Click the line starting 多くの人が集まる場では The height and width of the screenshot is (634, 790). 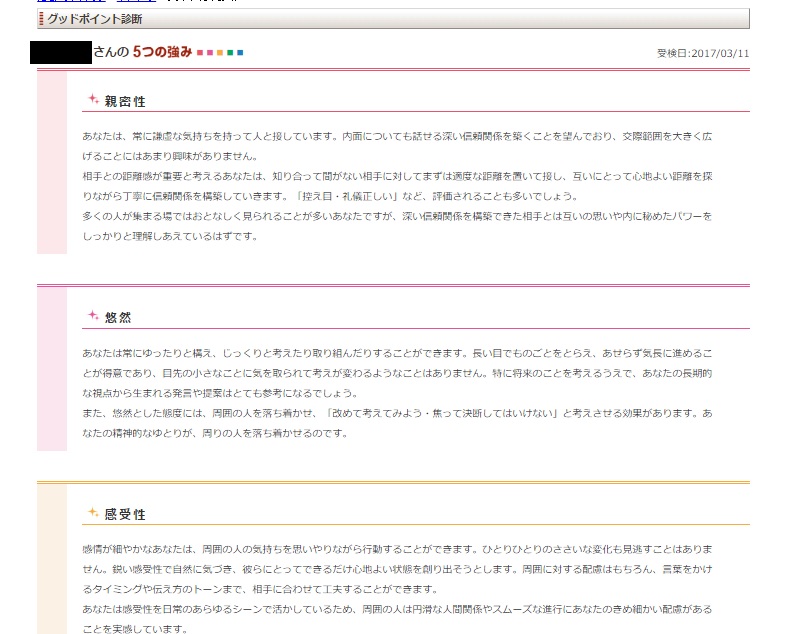coord(397,216)
